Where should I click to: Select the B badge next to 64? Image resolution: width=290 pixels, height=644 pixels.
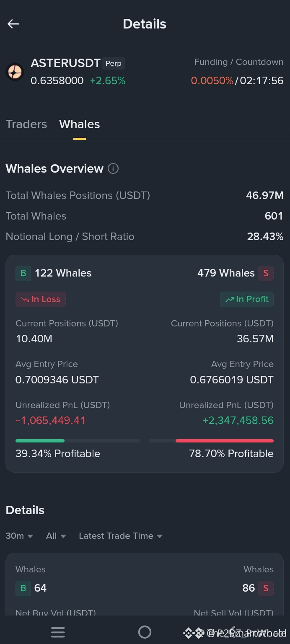click(23, 588)
